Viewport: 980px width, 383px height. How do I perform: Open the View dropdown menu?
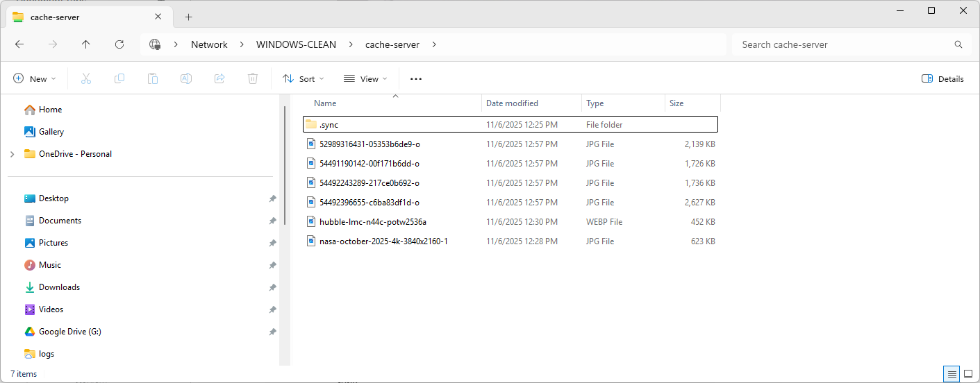pyautogui.click(x=365, y=78)
